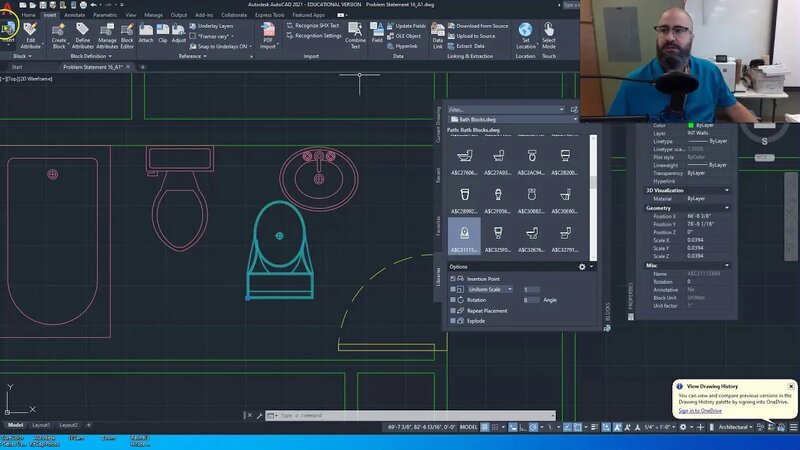Click the browse block library icon beside Filter
This screenshot has width=800, height=450.
coord(574,110)
